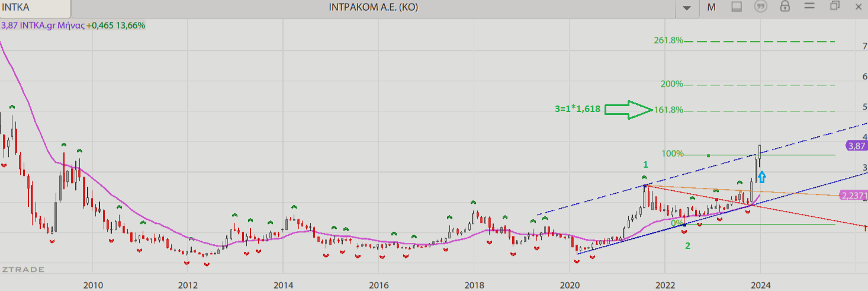Click the restore window icon
Viewport: 868px width, 291px height.
point(835,6)
